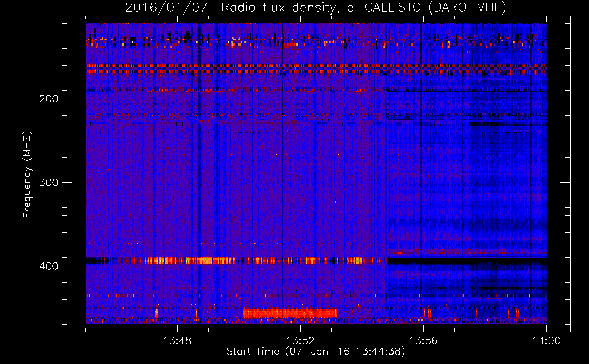Click the solid red burst block near 455 MHz
The width and height of the screenshot is (589, 364).
290,313
